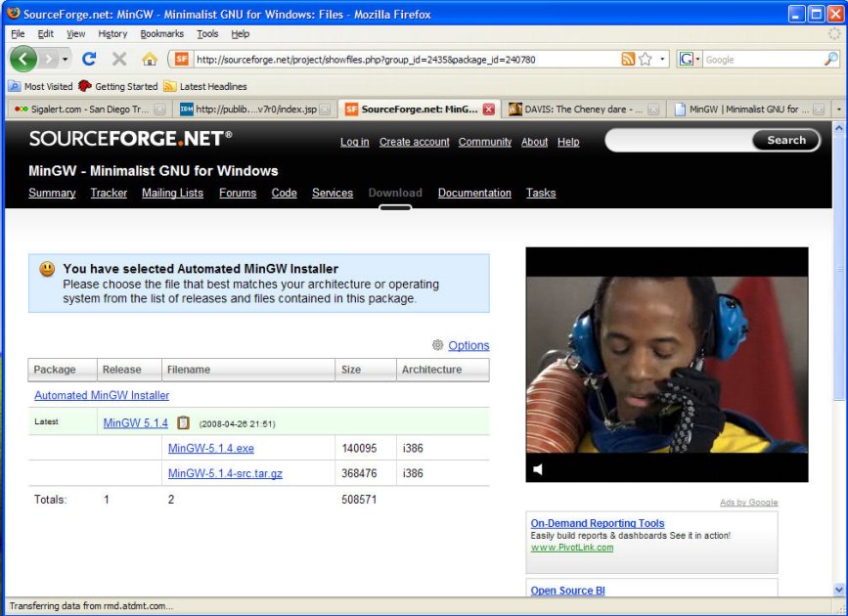Click the search magnifier in Google box
The image size is (848, 616).
pyautogui.click(x=830, y=60)
